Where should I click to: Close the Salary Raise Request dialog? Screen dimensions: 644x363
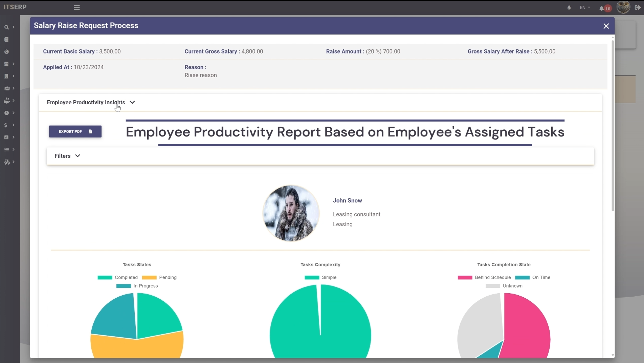(x=606, y=26)
